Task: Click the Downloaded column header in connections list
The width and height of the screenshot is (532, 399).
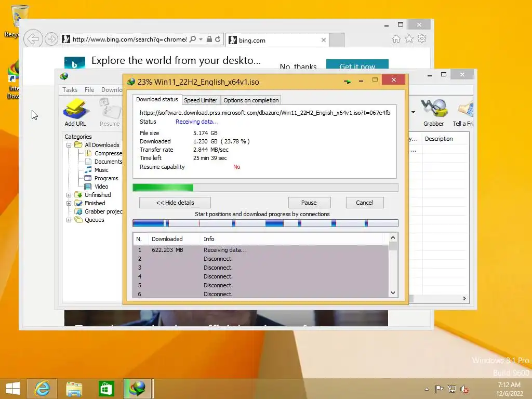Action: pos(174,239)
